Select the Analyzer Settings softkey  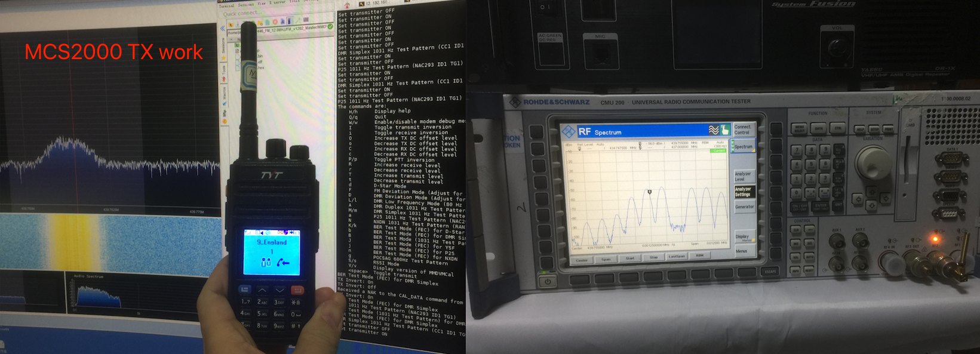tap(744, 192)
